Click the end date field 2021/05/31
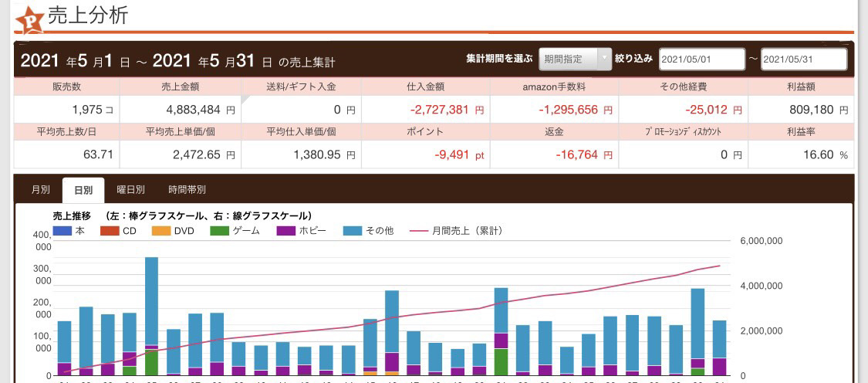 click(803, 59)
